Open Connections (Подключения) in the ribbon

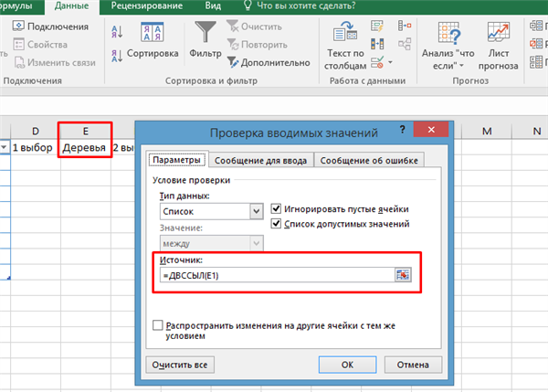pos(50,26)
